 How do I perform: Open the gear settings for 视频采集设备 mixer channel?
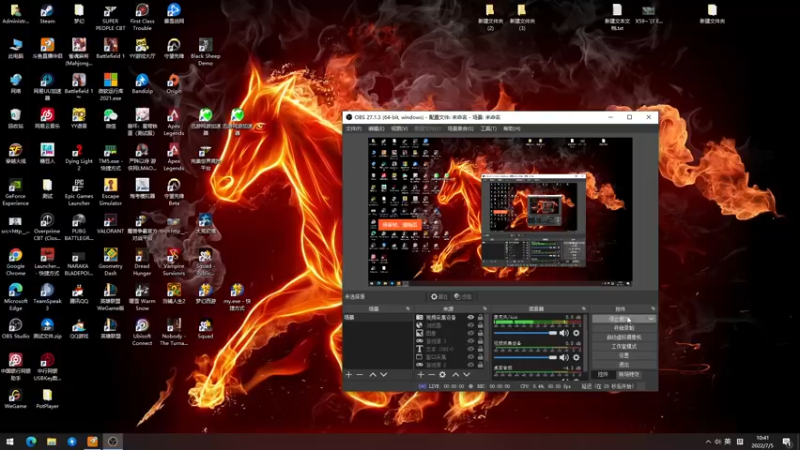click(576, 358)
